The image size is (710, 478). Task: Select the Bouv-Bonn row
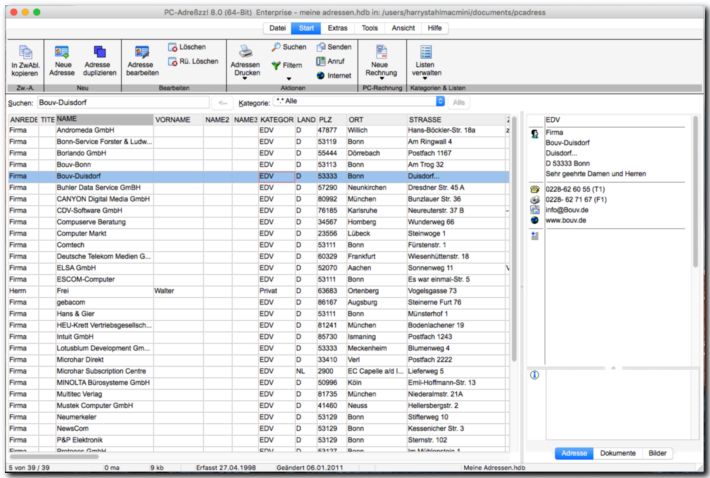point(258,165)
